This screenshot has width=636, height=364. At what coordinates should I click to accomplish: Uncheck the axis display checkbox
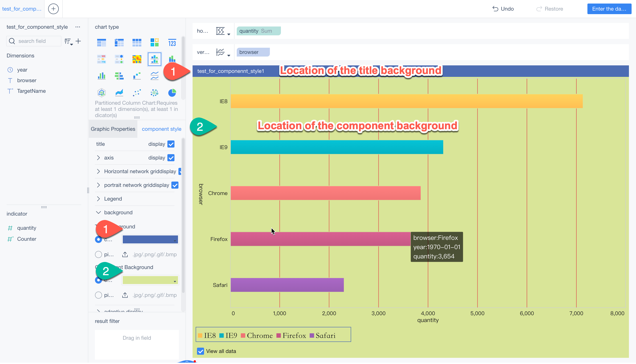(x=171, y=158)
